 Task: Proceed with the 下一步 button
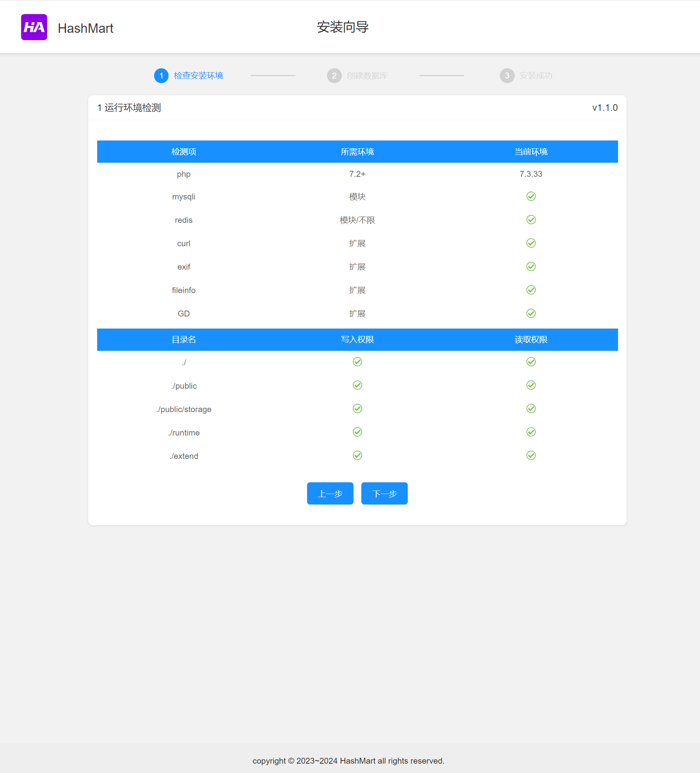pyautogui.click(x=384, y=494)
